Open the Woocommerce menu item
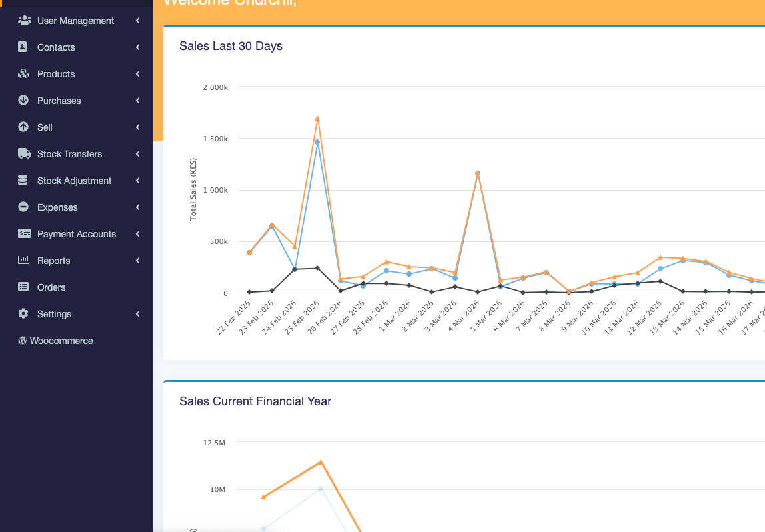Screen dimensions: 765x532 (61, 341)
